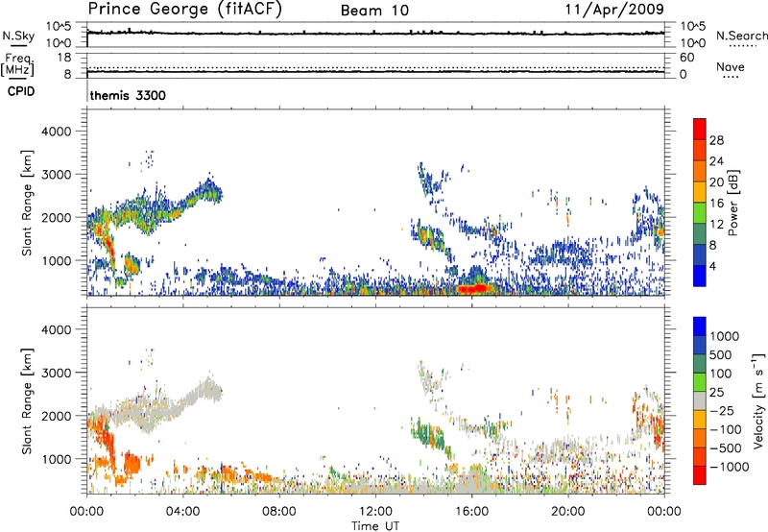Click the right '10^0' tick near N.Search
This screenshot has width=768, height=532.
click(x=692, y=43)
